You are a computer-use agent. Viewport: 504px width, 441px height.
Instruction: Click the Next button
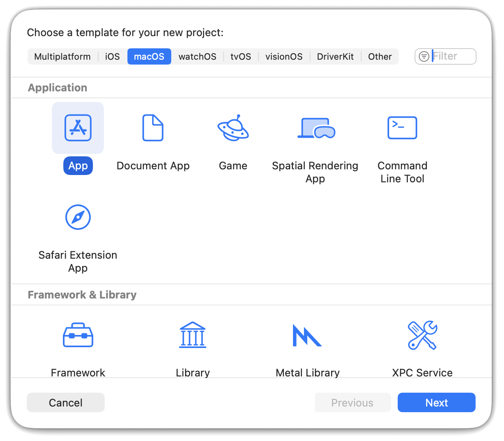tap(436, 402)
